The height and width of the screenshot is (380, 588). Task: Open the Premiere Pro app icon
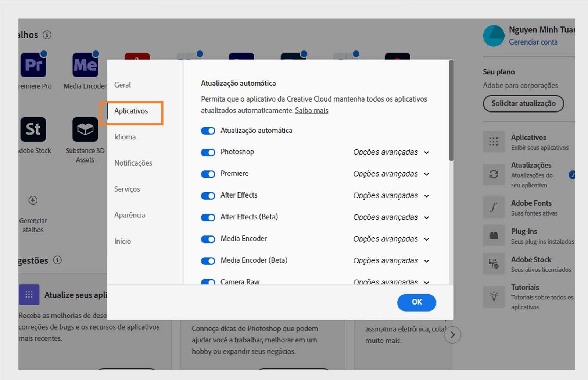(34, 64)
